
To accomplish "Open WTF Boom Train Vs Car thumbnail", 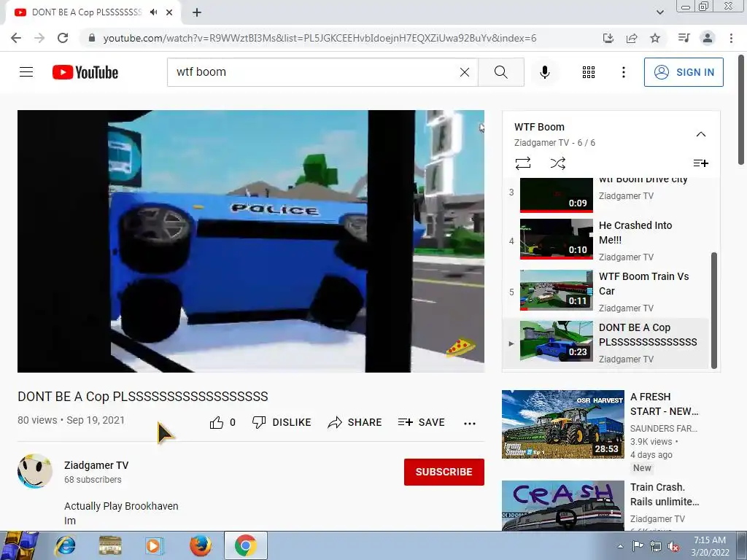I will (x=556, y=290).
